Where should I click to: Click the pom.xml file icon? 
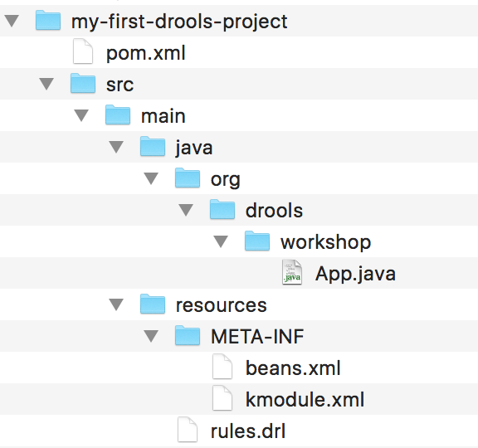pos(83,51)
